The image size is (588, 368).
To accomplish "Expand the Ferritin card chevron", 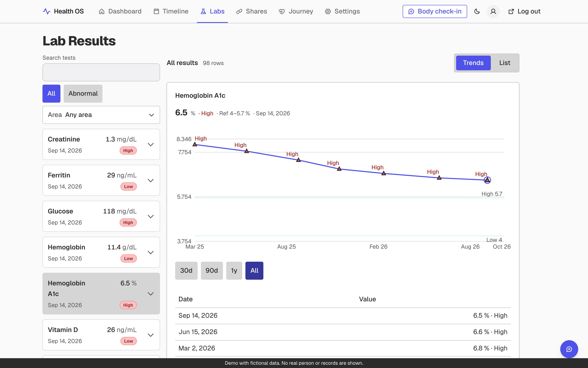I will tap(151, 181).
